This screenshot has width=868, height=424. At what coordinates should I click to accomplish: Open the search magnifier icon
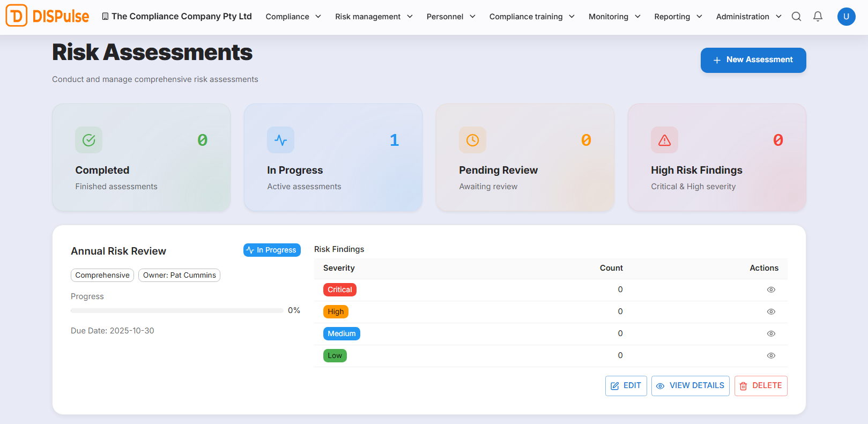point(796,17)
